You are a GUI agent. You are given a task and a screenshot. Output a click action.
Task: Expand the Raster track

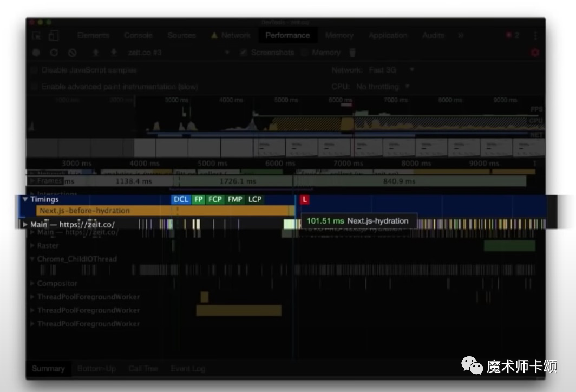32,245
